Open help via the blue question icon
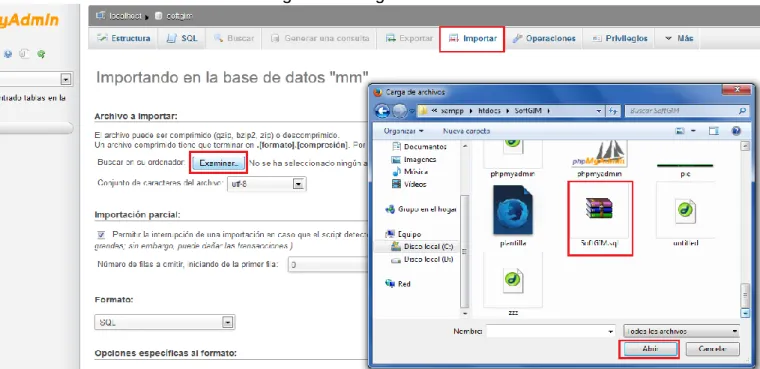 tap(736, 131)
